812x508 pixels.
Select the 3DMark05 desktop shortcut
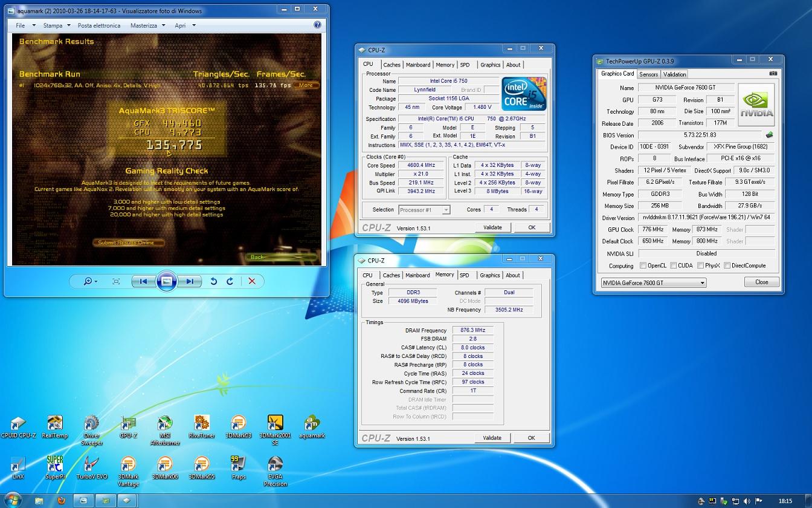point(202,467)
